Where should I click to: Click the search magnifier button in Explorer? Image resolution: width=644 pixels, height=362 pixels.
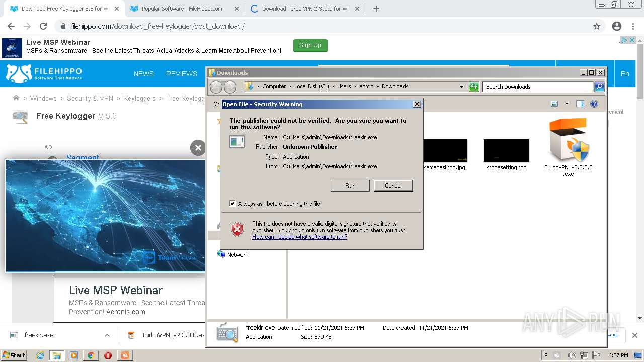599,87
